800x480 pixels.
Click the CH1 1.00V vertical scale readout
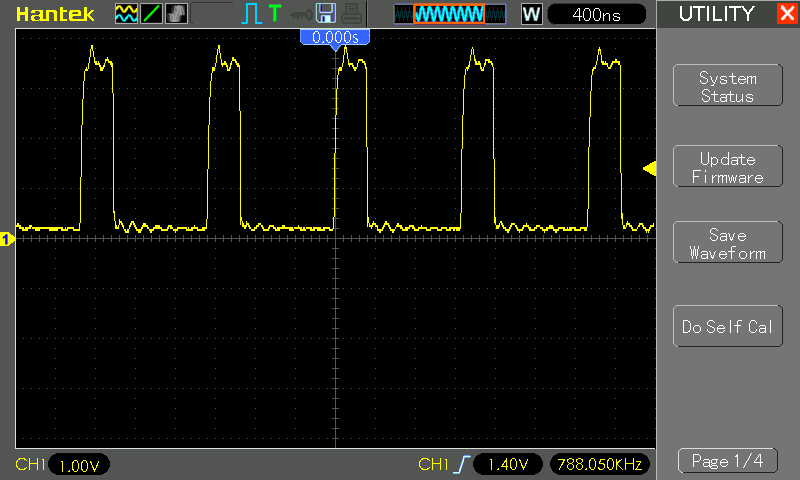click(78, 465)
